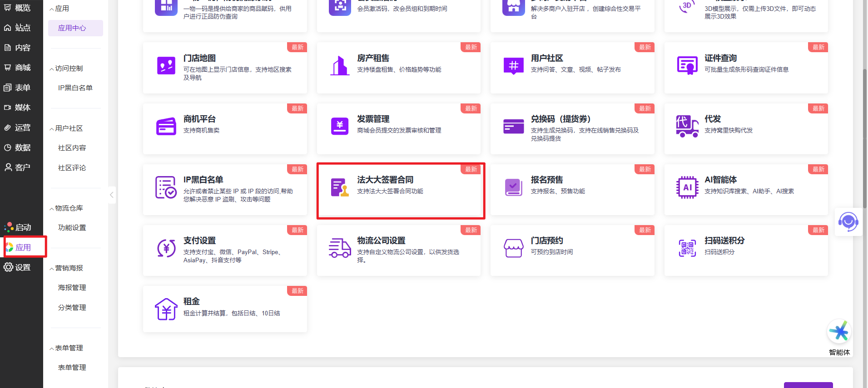Open the 代发 truck icon
This screenshot has width=868, height=388.
[x=687, y=127]
